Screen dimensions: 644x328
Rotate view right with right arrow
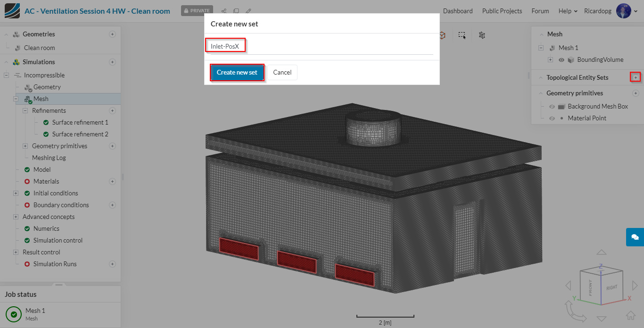click(x=635, y=286)
